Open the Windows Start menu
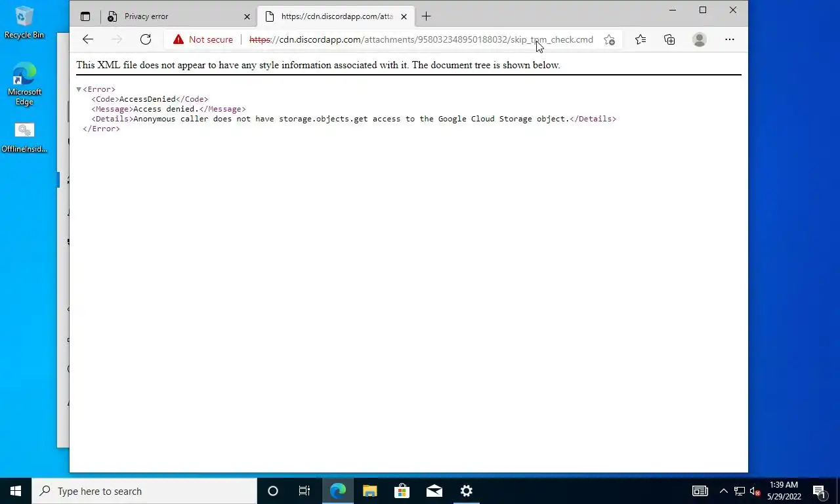The width and height of the screenshot is (840, 504). point(16,491)
